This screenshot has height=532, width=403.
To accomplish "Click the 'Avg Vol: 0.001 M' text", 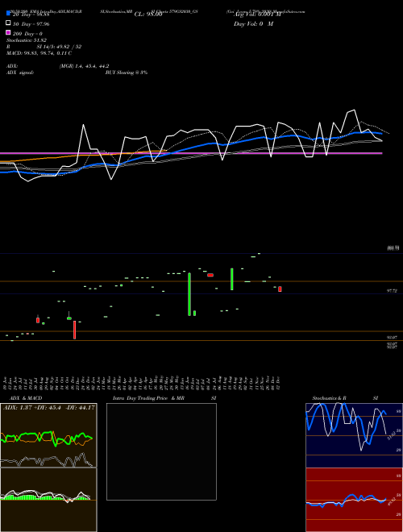I will coord(257,15).
